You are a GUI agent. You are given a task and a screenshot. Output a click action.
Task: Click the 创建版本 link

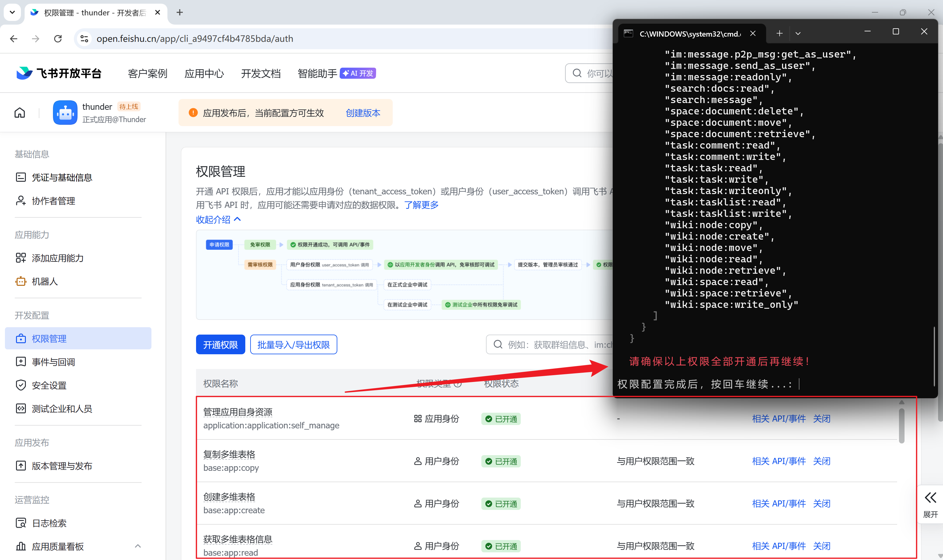pos(363,113)
